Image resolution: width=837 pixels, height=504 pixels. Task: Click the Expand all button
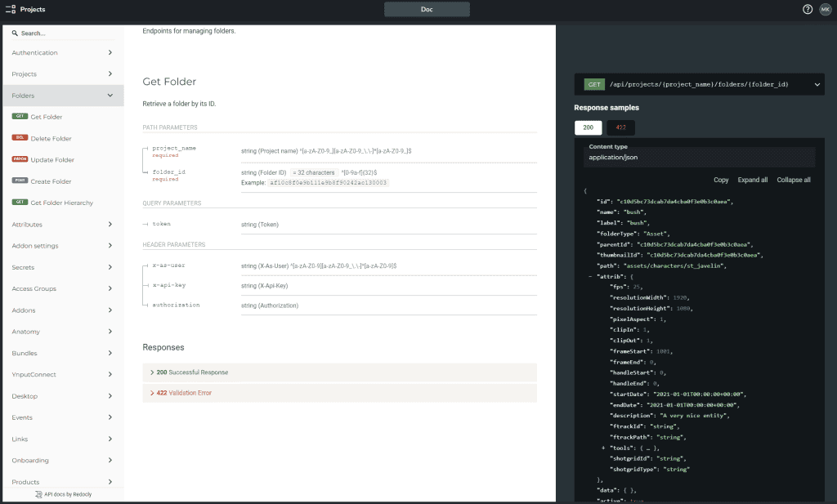tap(753, 180)
